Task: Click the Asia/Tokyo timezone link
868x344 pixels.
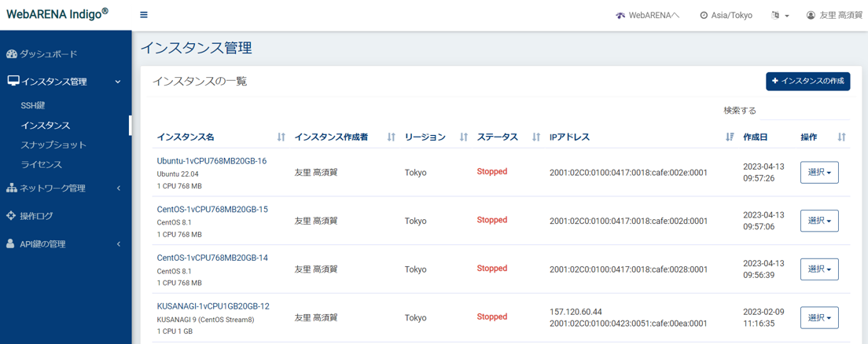Action: [726, 16]
